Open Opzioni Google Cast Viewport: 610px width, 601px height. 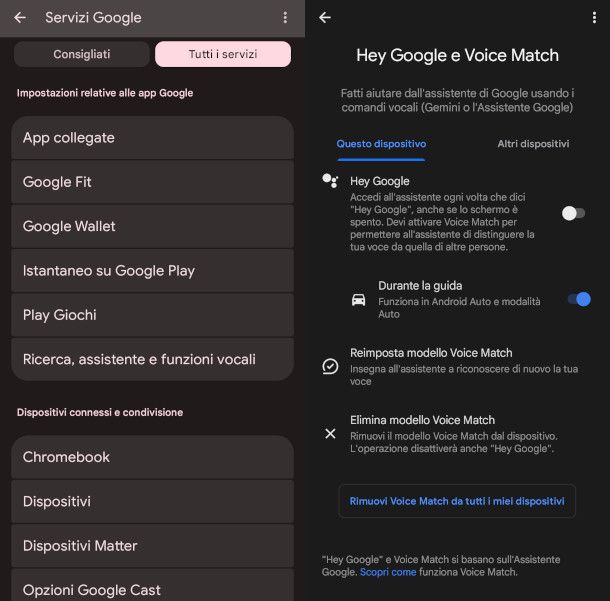click(152, 585)
